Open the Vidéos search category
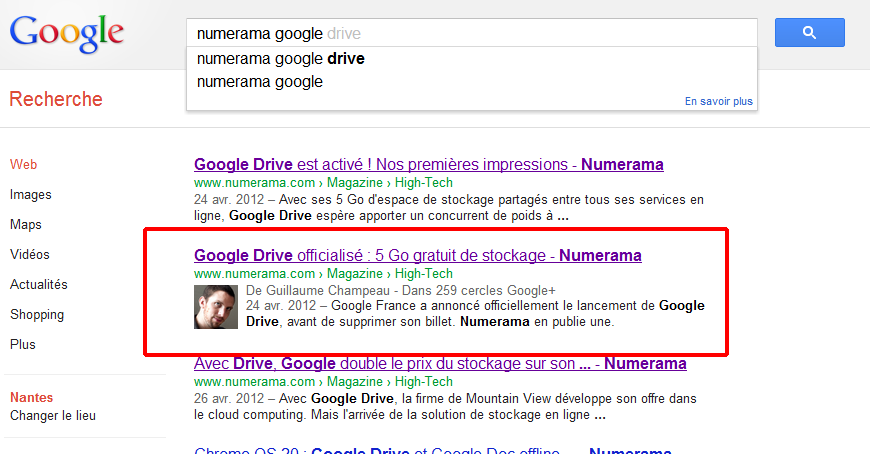This screenshot has width=870, height=454. point(30,255)
